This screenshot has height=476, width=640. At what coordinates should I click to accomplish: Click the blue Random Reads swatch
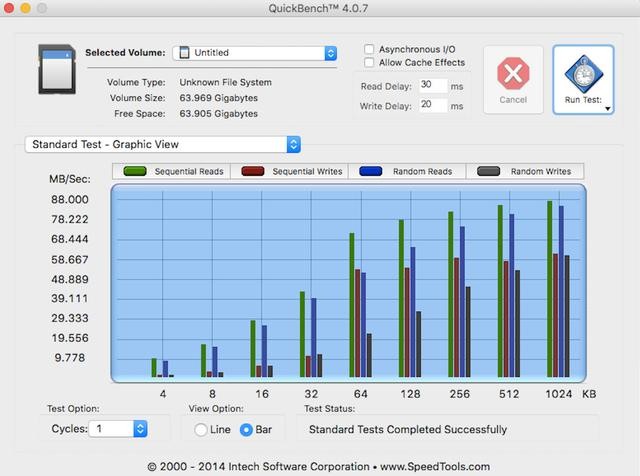pos(371,171)
